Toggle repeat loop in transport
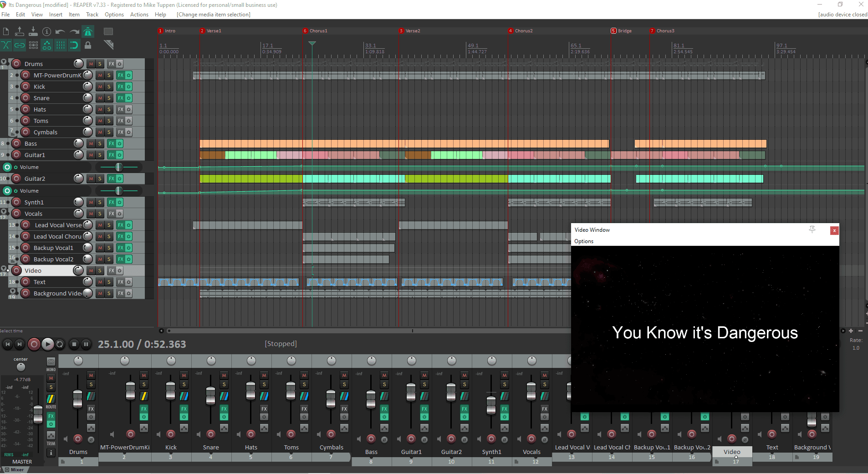This screenshot has height=474, width=868. coord(60,344)
